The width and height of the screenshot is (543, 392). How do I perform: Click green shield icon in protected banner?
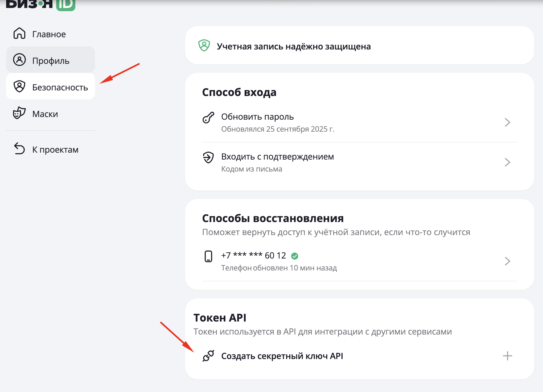tap(204, 45)
